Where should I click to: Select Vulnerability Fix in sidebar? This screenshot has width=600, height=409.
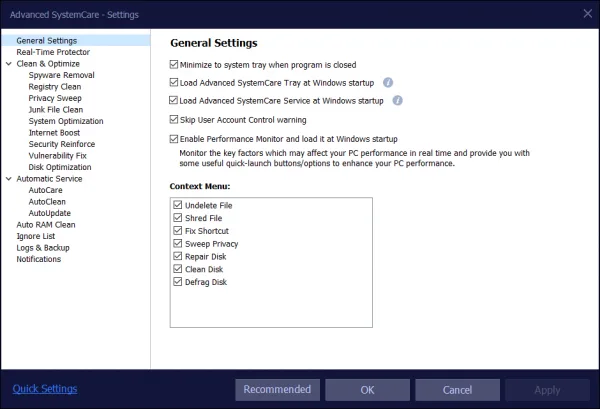click(57, 156)
